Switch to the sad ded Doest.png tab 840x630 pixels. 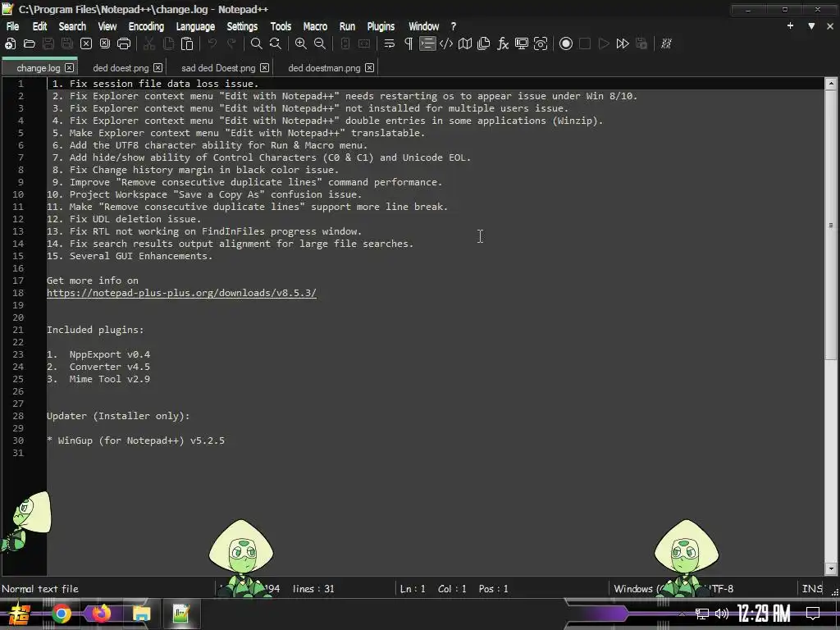pos(218,68)
